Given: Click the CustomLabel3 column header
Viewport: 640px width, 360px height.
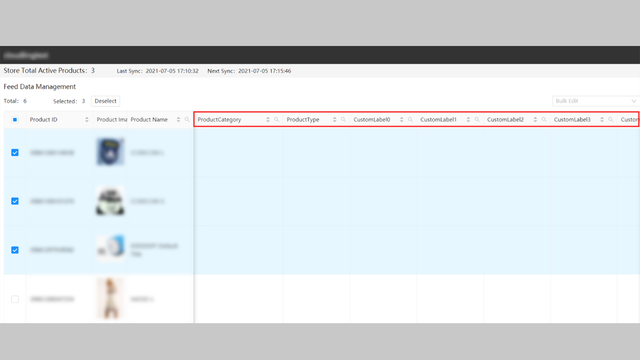Looking at the screenshot, I should tap(572, 120).
